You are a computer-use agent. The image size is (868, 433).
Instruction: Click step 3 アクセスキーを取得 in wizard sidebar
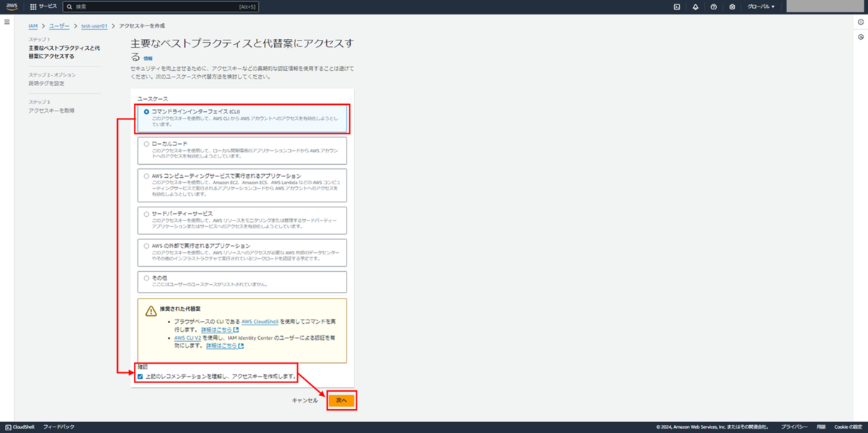[51, 111]
